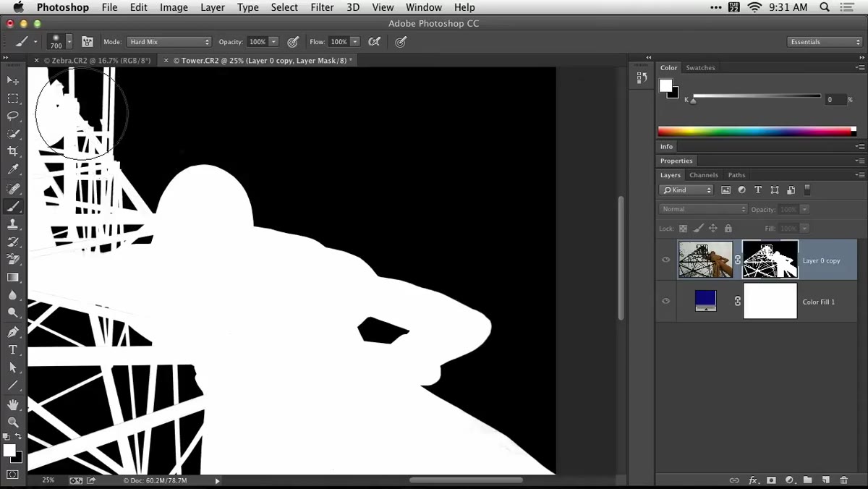This screenshot has width=868, height=489.
Task: Select the Dodge tool
Action: tap(13, 313)
